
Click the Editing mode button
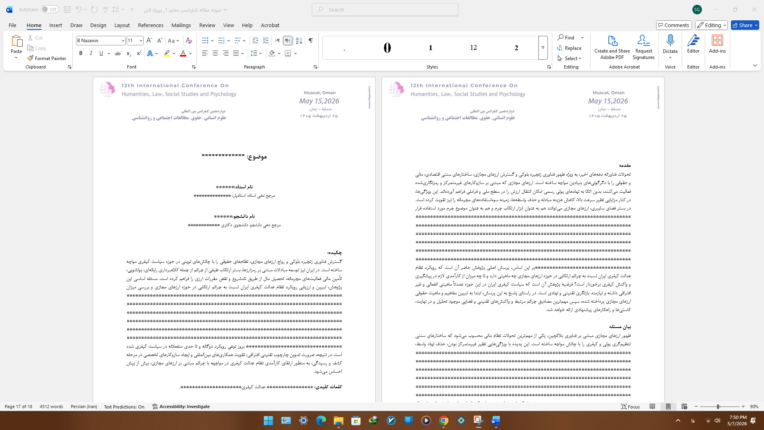[x=711, y=25]
